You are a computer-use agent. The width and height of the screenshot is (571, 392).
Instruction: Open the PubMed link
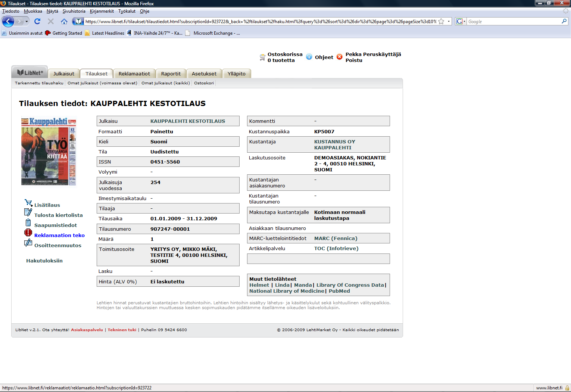coord(339,291)
